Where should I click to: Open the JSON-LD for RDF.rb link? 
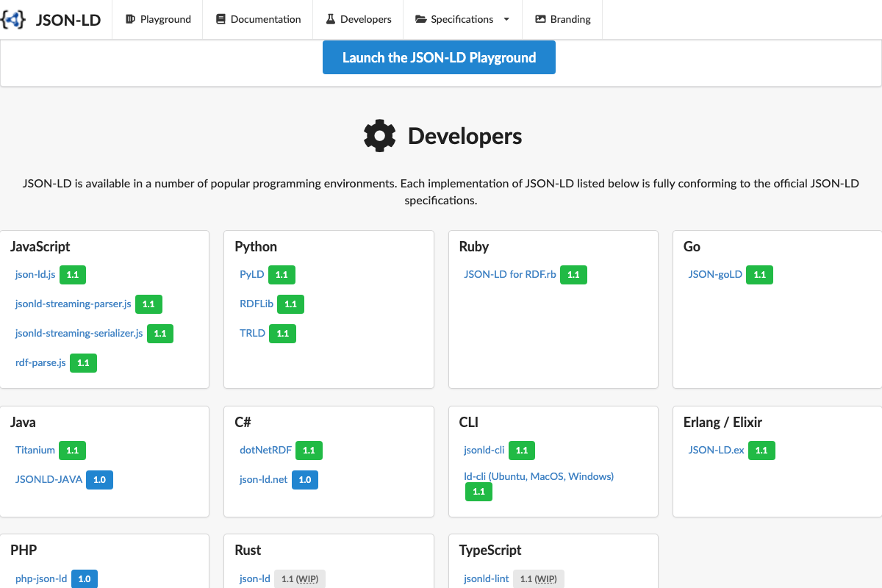pyautogui.click(x=510, y=274)
